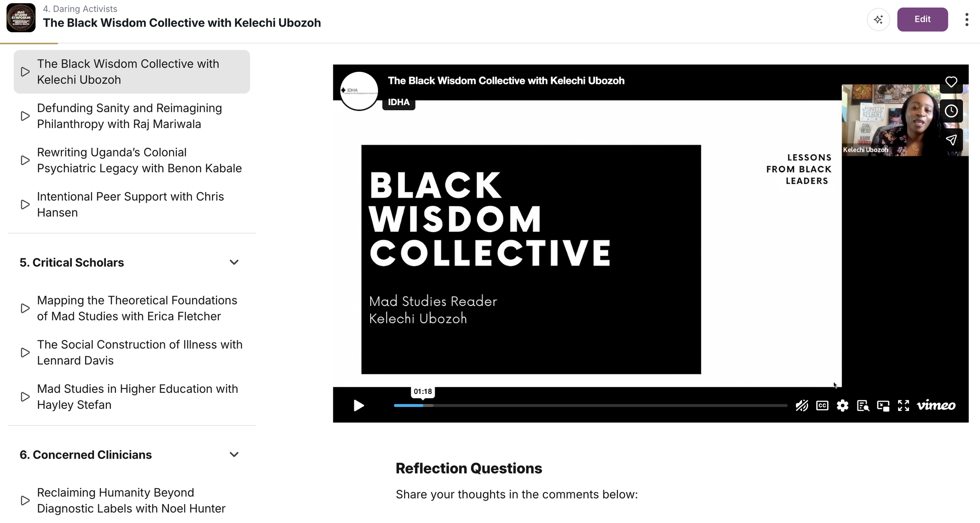
Task: Enable picture-in-picture mode
Action: (x=883, y=405)
